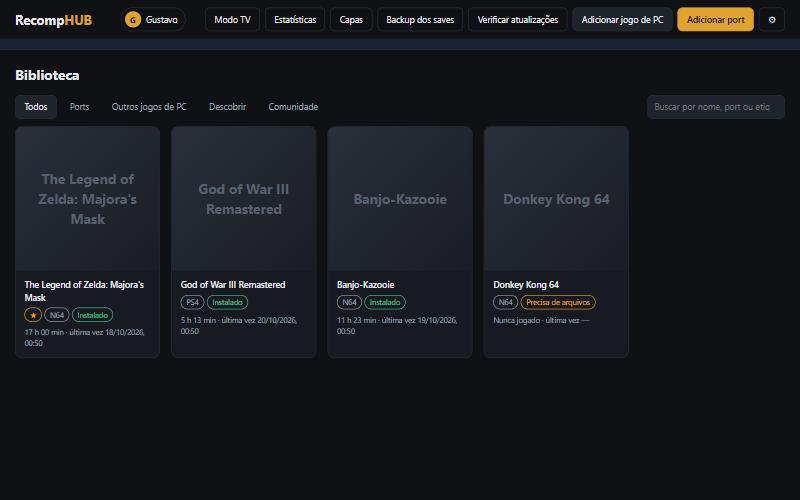This screenshot has width=800, height=500.
Task: Click the PS4 tag on God of War
Action: click(x=192, y=303)
